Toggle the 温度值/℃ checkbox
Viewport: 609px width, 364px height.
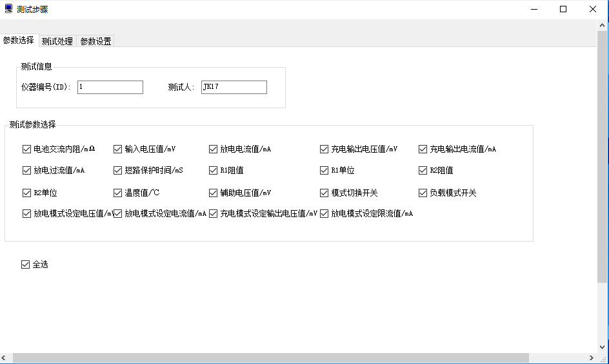coord(118,193)
